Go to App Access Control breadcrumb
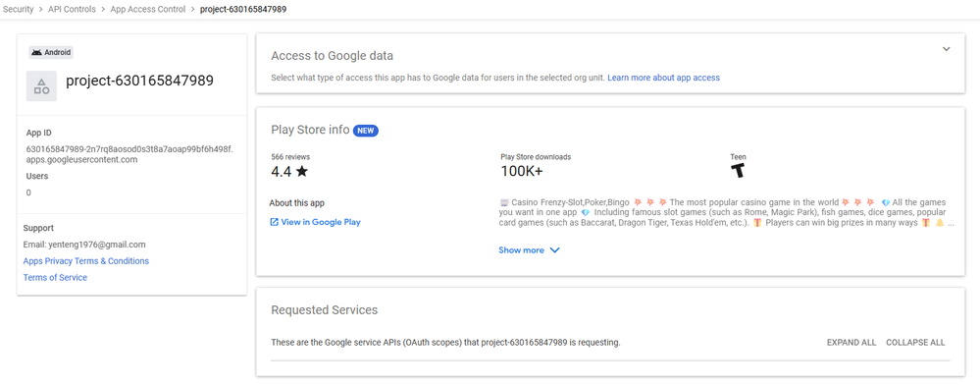Image resolution: width=980 pixels, height=385 pixels. pyautogui.click(x=147, y=10)
